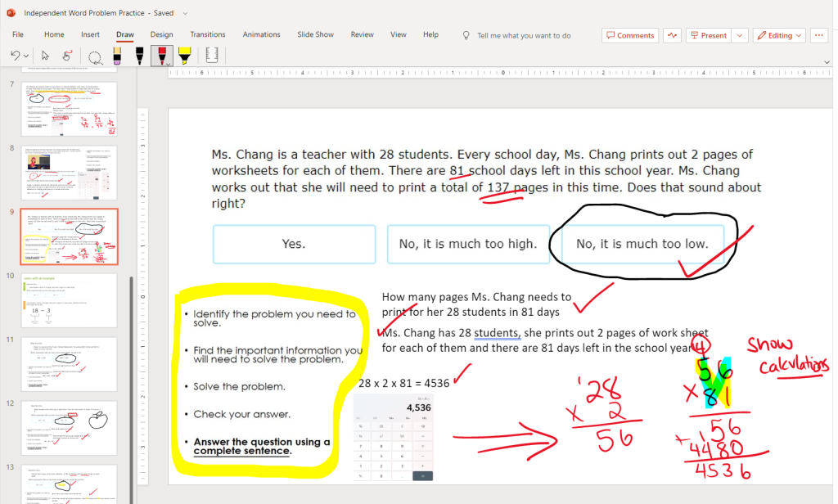Select the yellow highlighter pen
The height and width of the screenshot is (504, 838).
tap(185, 56)
